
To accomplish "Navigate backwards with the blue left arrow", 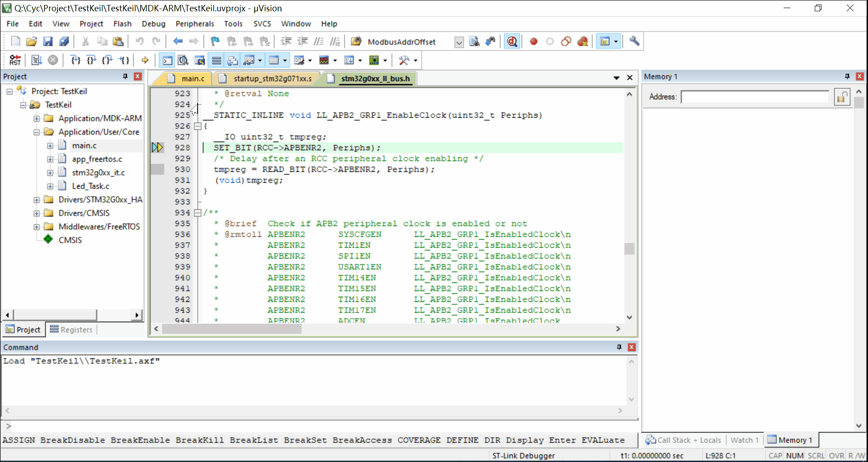I will (x=178, y=42).
